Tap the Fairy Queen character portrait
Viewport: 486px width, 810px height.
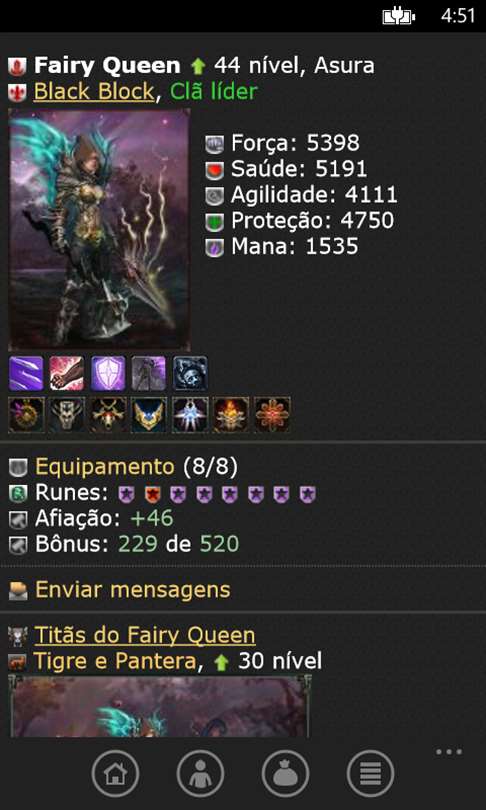(x=99, y=230)
